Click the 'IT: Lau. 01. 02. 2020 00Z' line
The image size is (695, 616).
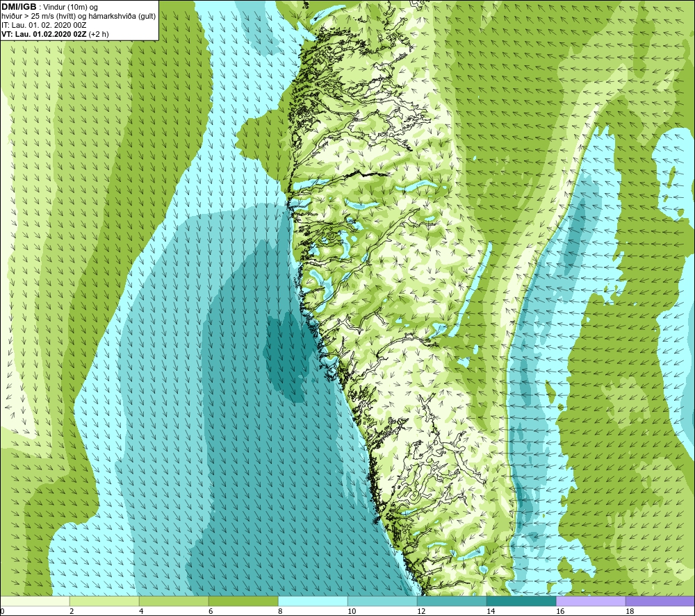(x=44, y=25)
